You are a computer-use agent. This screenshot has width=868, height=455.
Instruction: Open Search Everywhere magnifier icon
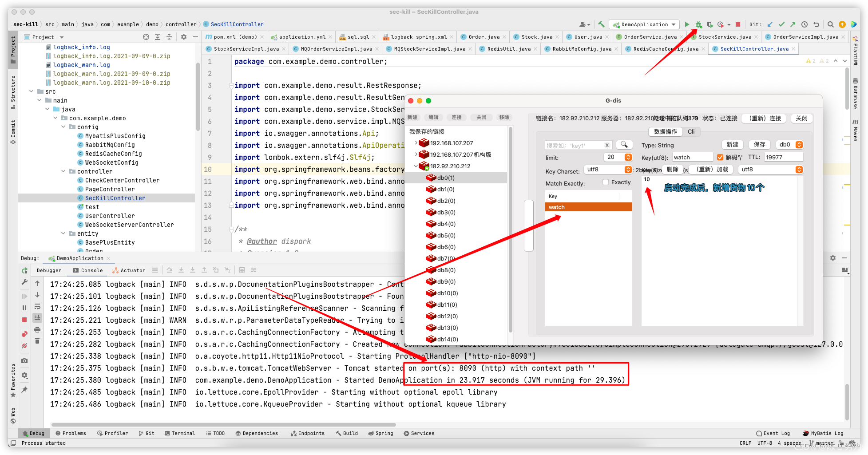(x=830, y=24)
